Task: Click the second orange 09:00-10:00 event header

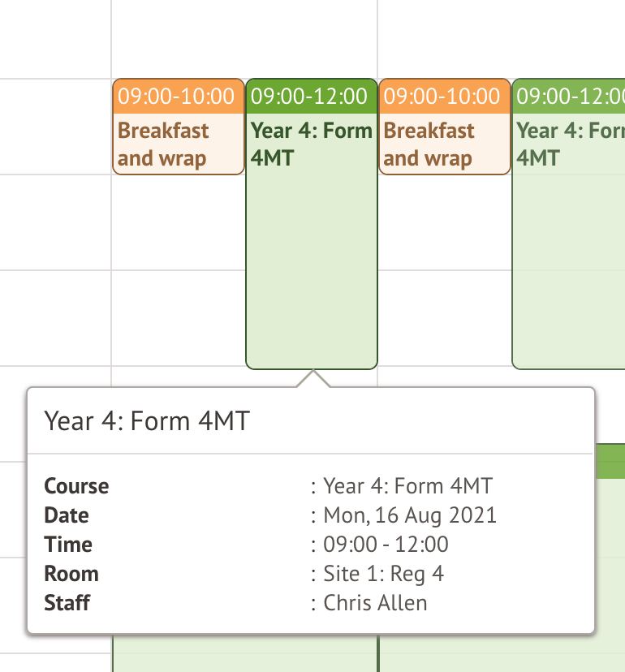Action: pyautogui.click(x=444, y=97)
